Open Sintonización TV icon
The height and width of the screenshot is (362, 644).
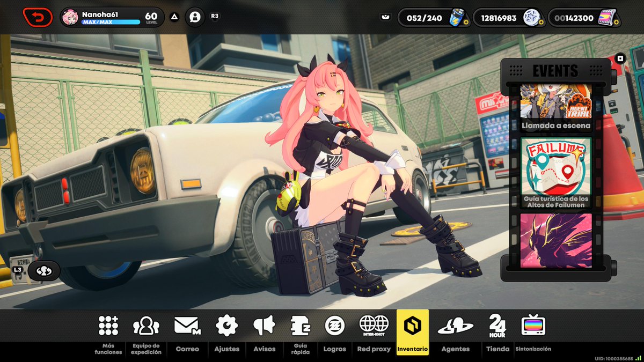click(x=533, y=326)
